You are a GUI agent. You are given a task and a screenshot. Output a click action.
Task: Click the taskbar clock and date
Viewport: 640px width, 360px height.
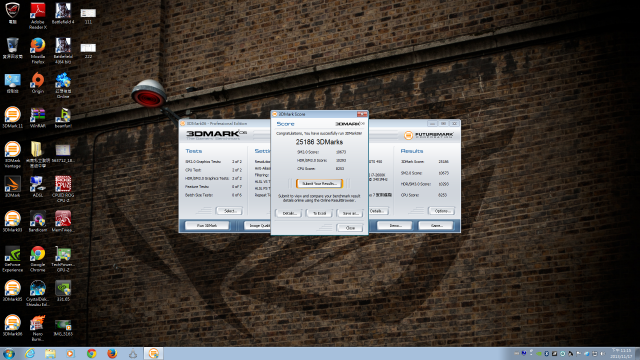pyautogui.click(x=620, y=353)
